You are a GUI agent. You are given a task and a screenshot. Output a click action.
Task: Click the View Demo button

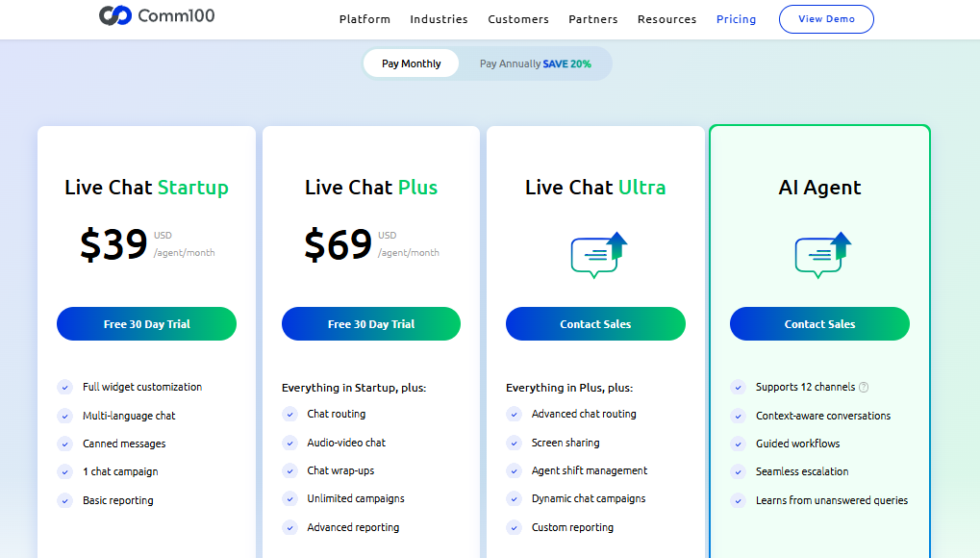point(825,18)
